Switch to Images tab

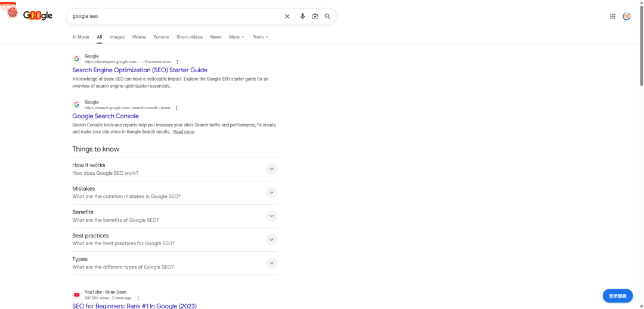[x=117, y=37]
